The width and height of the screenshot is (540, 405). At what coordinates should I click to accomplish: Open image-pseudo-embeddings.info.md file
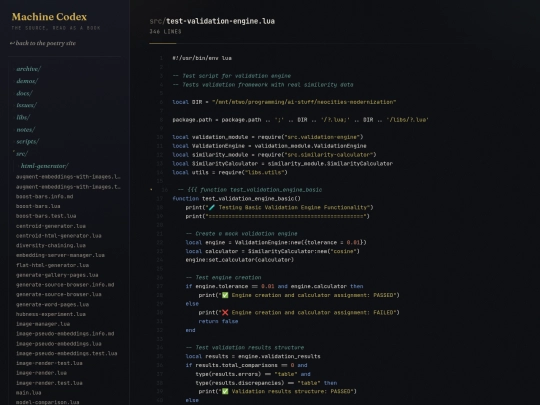65,334
